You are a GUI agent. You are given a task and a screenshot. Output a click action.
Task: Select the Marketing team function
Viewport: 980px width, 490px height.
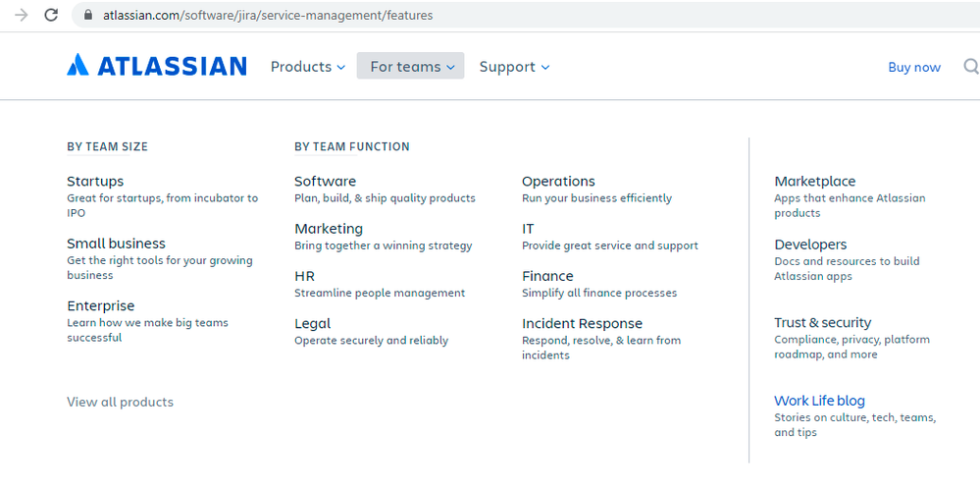pos(328,229)
